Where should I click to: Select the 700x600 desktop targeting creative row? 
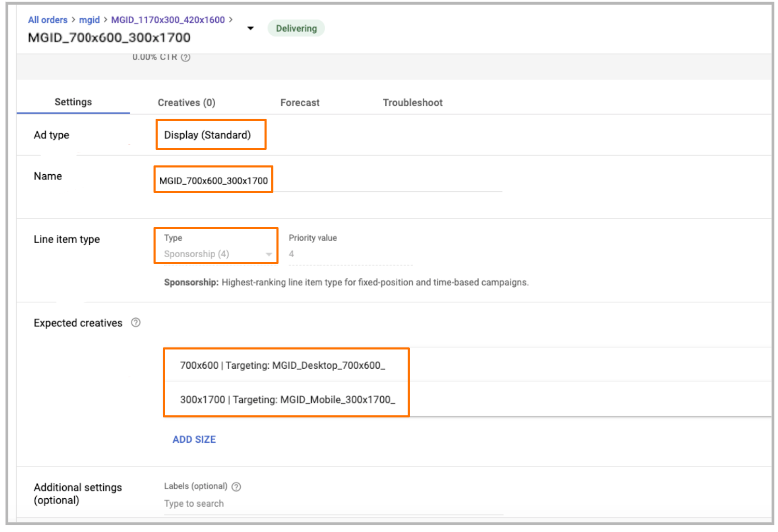click(283, 366)
